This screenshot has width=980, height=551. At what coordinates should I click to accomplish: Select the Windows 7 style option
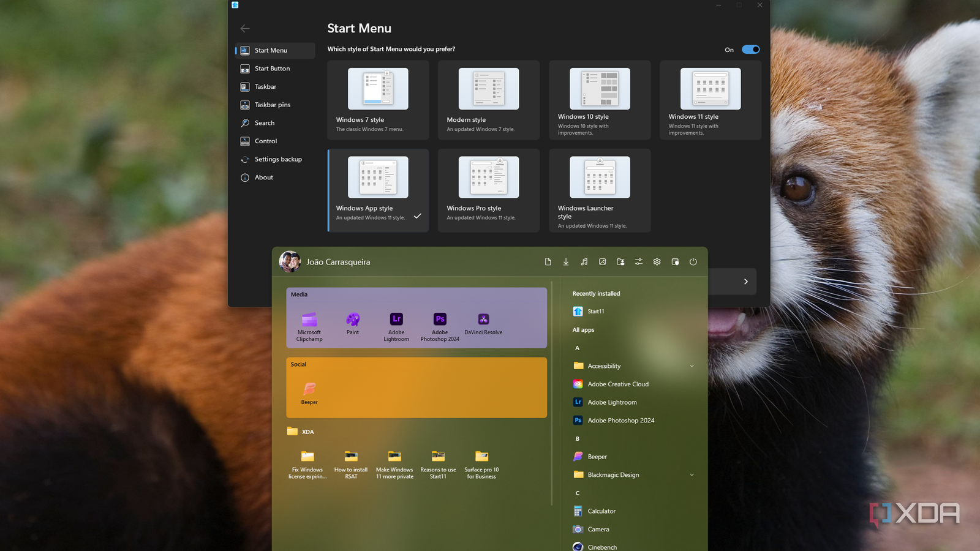click(378, 100)
